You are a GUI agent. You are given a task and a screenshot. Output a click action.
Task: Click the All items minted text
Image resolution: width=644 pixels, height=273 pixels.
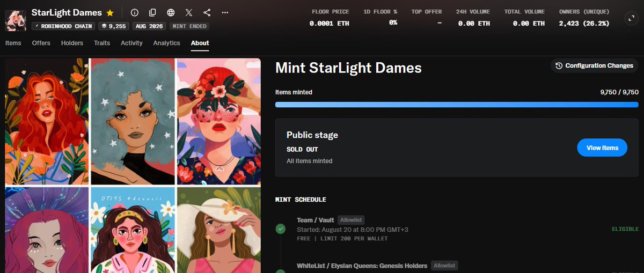310,161
